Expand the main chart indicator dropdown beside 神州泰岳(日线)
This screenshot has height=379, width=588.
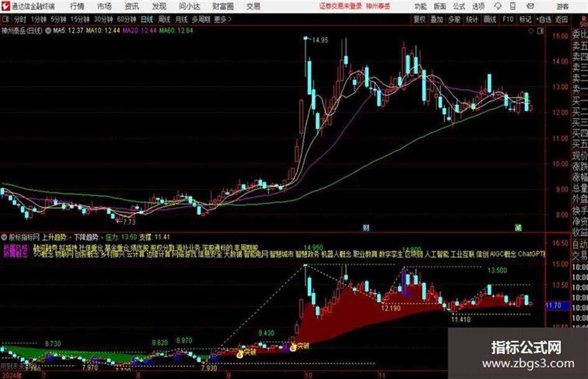click(x=48, y=30)
